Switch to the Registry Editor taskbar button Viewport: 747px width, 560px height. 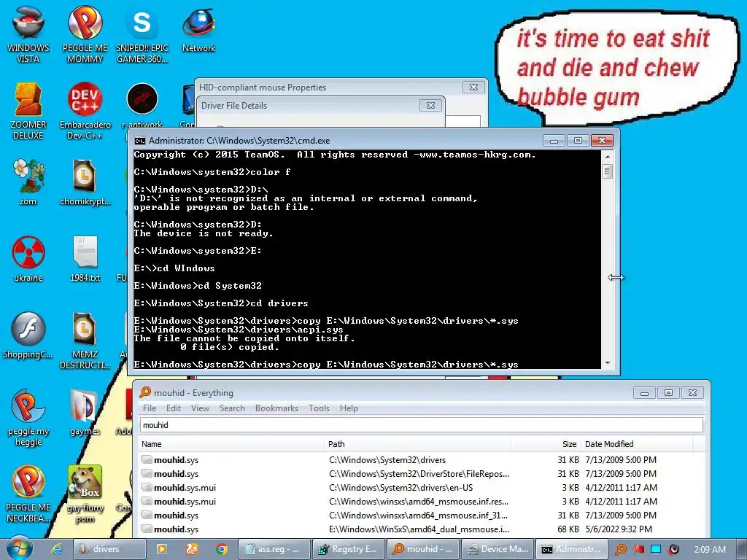[x=349, y=549]
